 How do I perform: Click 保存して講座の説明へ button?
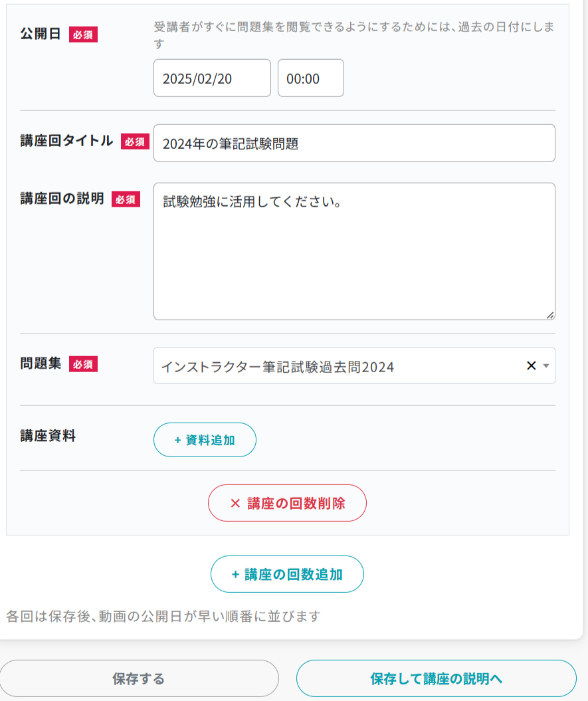click(436, 678)
